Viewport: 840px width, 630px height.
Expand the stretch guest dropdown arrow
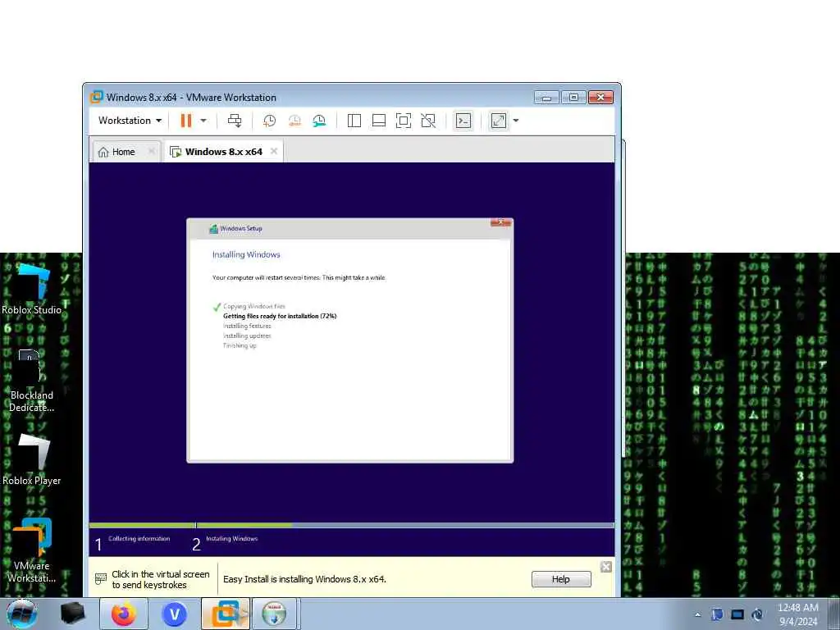516,121
